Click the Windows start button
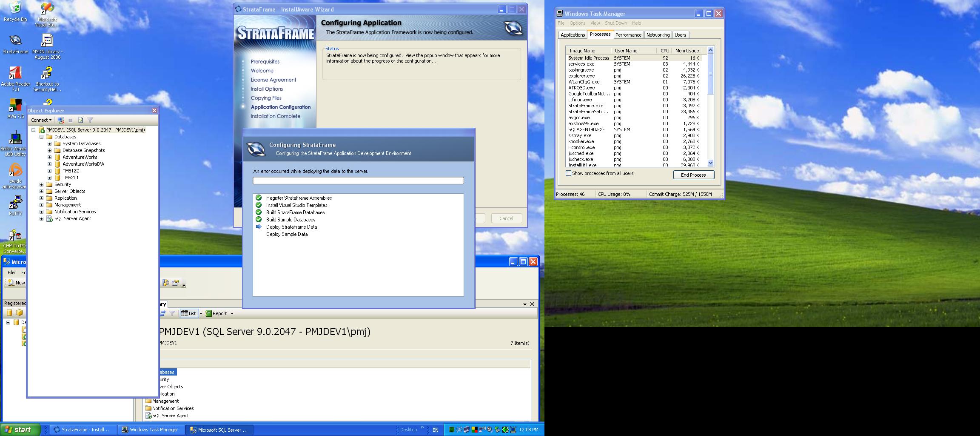 (x=20, y=430)
